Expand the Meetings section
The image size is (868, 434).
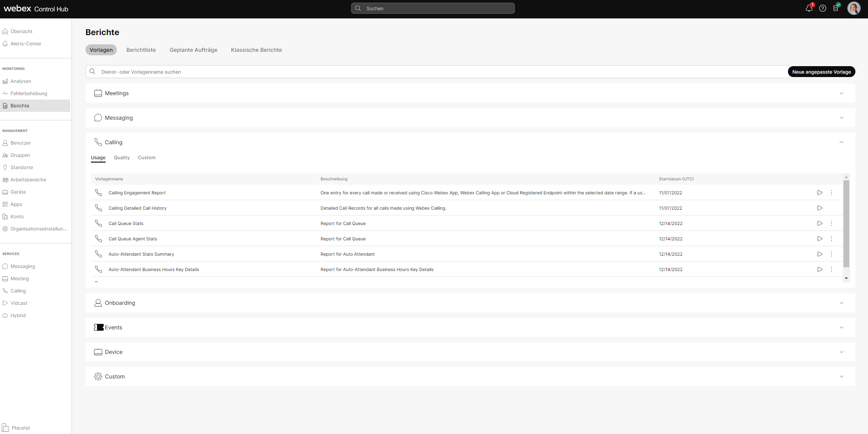(x=841, y=93)
